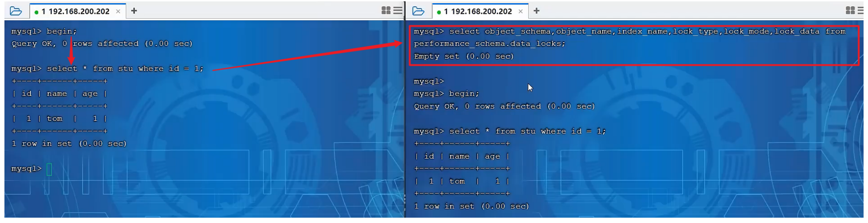Click the select from stu command in left pane
The width and height of the screenshot is (868, 223).
pyautogui.click(x=125, y=69)
